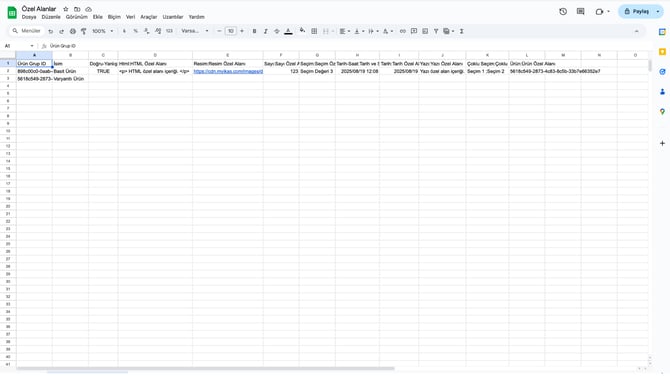This screenshot has height=376, width=670.
Task: Toggle bold formatting
Action: 254,31
